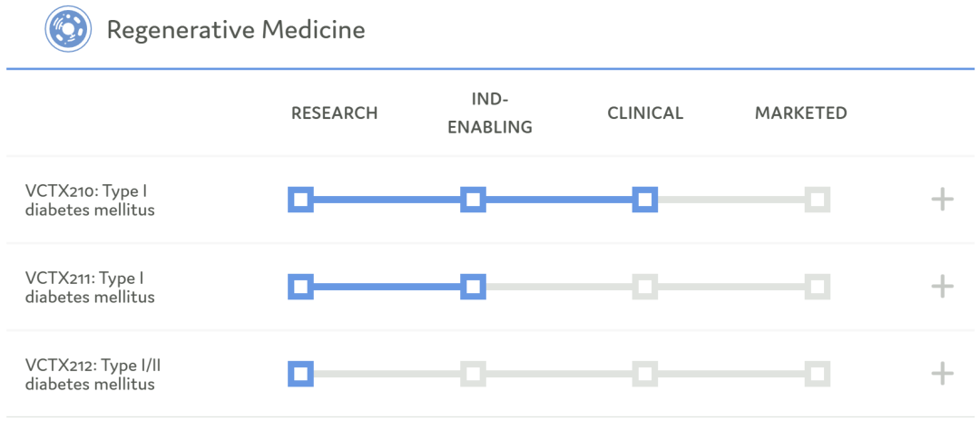Select VCTX211 Research stage marker
The image size is (980, 421).
point(300,288)
